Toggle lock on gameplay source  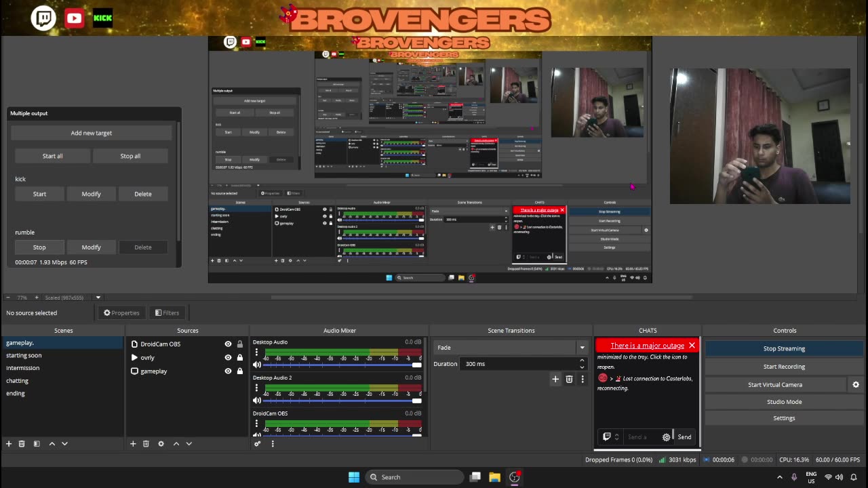point(240,371)
